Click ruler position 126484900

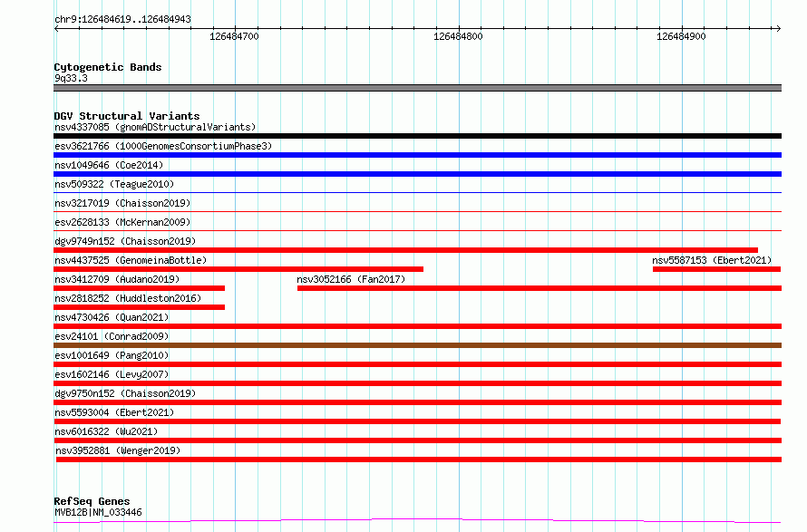[x=681, y=36]
